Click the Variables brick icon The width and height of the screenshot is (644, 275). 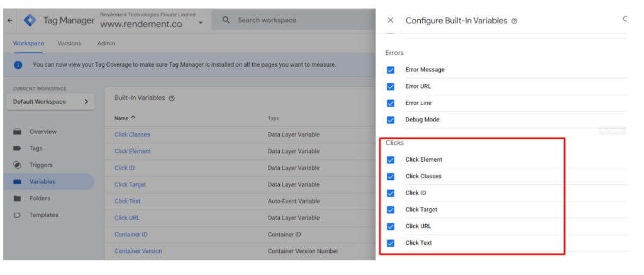pyautogui.click(x=17, y=182)
